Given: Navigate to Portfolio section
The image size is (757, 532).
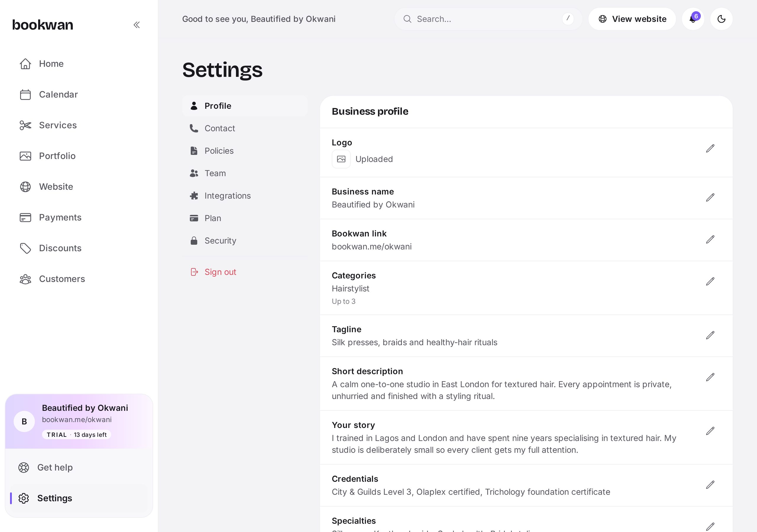Looking at the screenshot, I should [x=79, y=156].
